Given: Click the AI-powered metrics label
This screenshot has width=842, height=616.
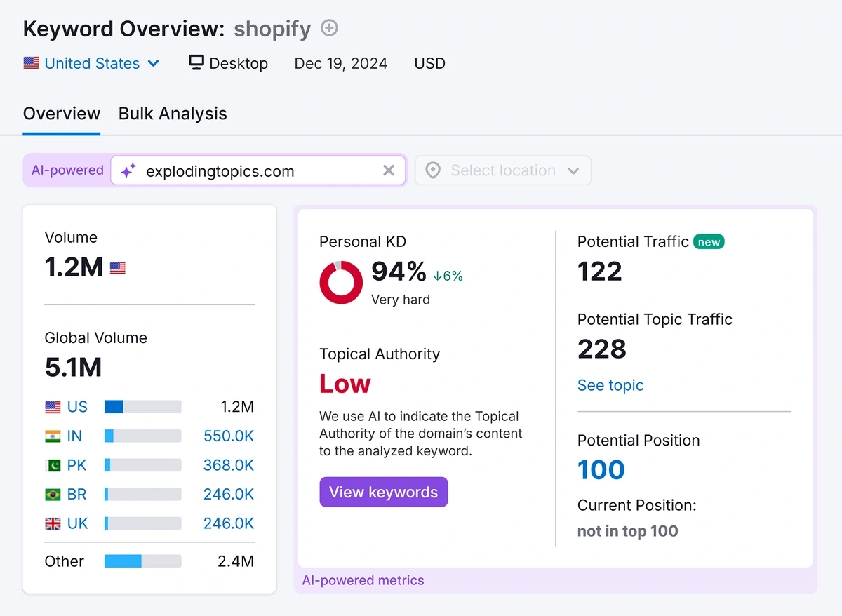Looking at the screenshot, I should tap(363, 580).
